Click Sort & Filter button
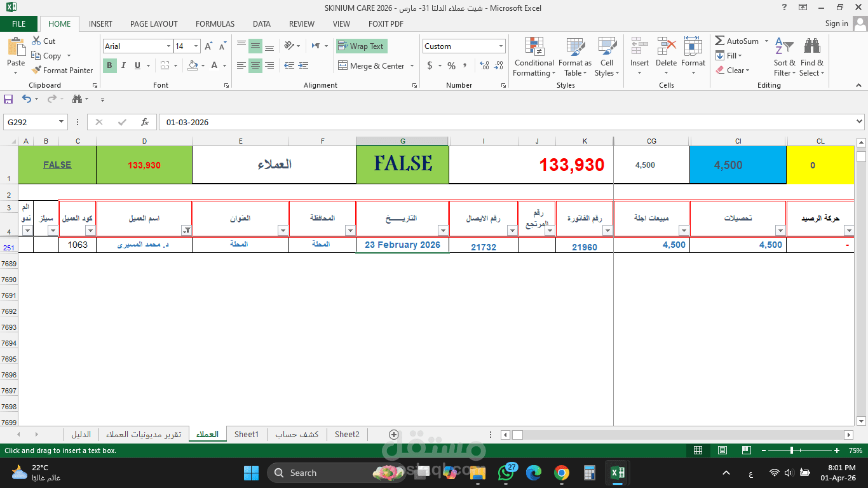Image resolution: width=868 pixels, height=488 pixels. (x=785, y=57)
